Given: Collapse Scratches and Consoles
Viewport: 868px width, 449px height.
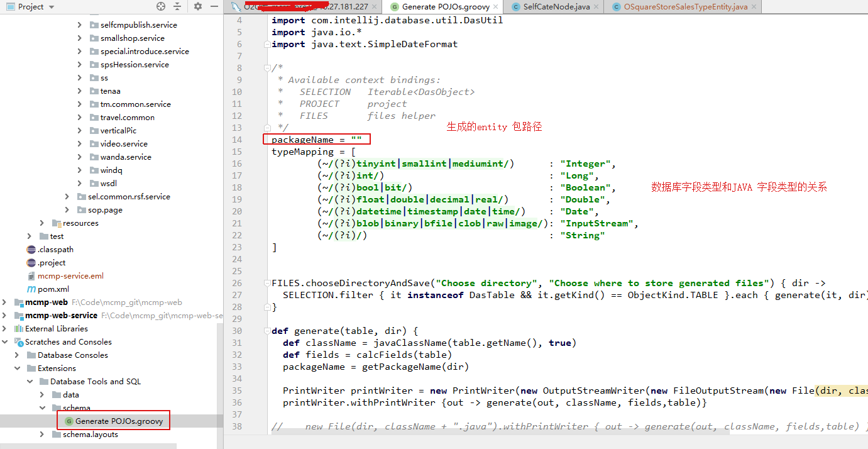Looking at the screenshot, I should pyautogui.click(x=5, y=341).
